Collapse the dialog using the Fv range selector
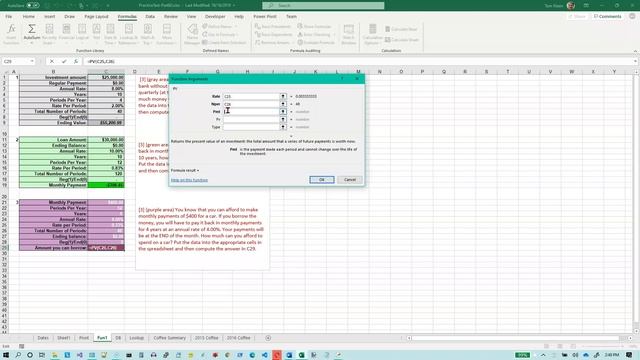 pos(282,119)
